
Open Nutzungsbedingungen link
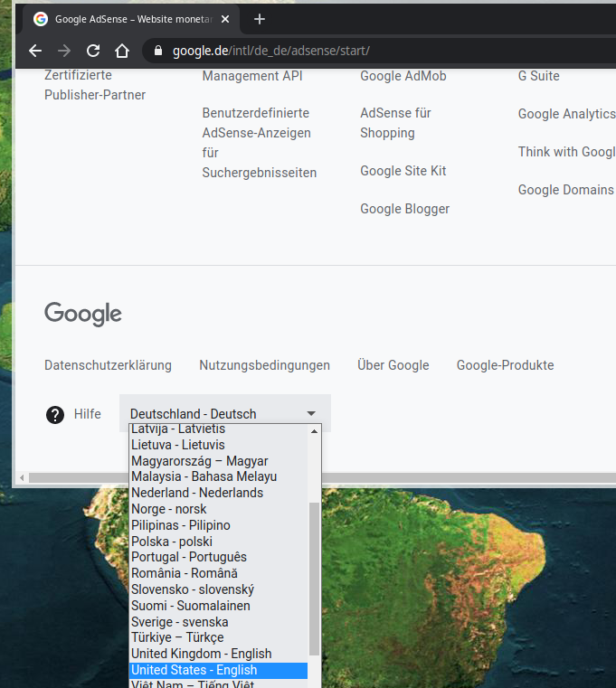264,365
